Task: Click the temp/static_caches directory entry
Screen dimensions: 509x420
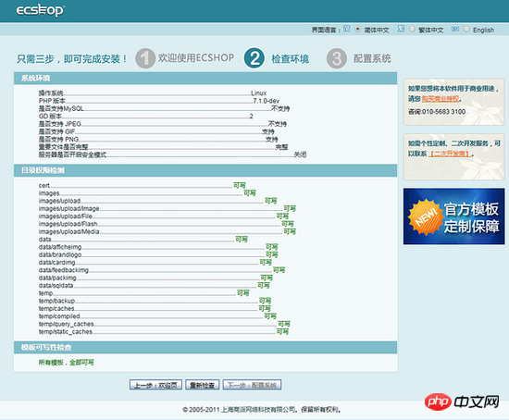Action: [66, 332]
